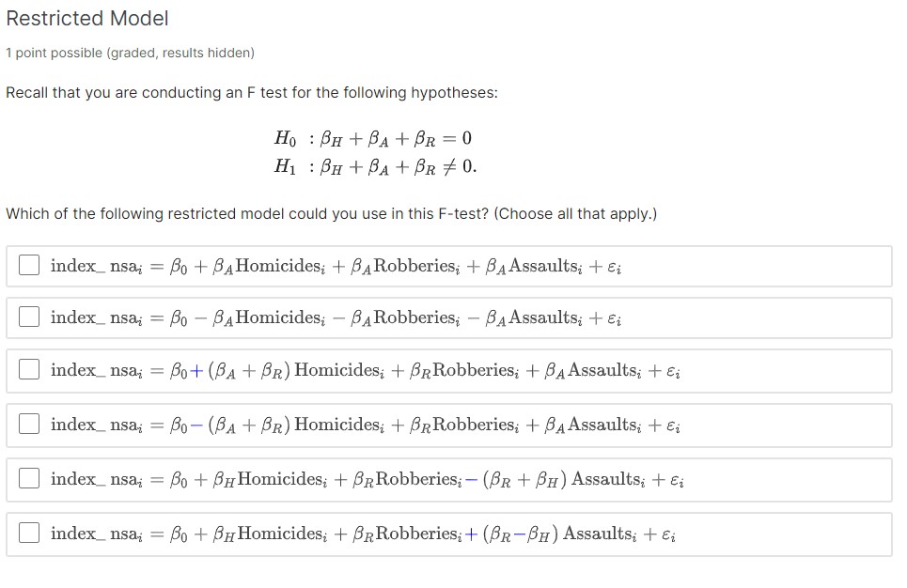Check the option containing minus (βR + βH) Assaults

coord(28,479)
